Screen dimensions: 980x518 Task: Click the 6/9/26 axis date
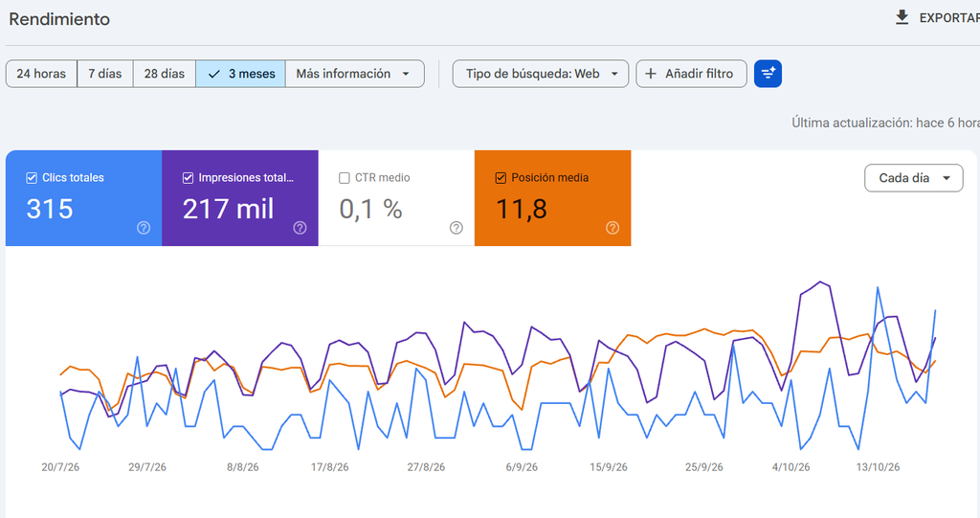coord(522,467)
